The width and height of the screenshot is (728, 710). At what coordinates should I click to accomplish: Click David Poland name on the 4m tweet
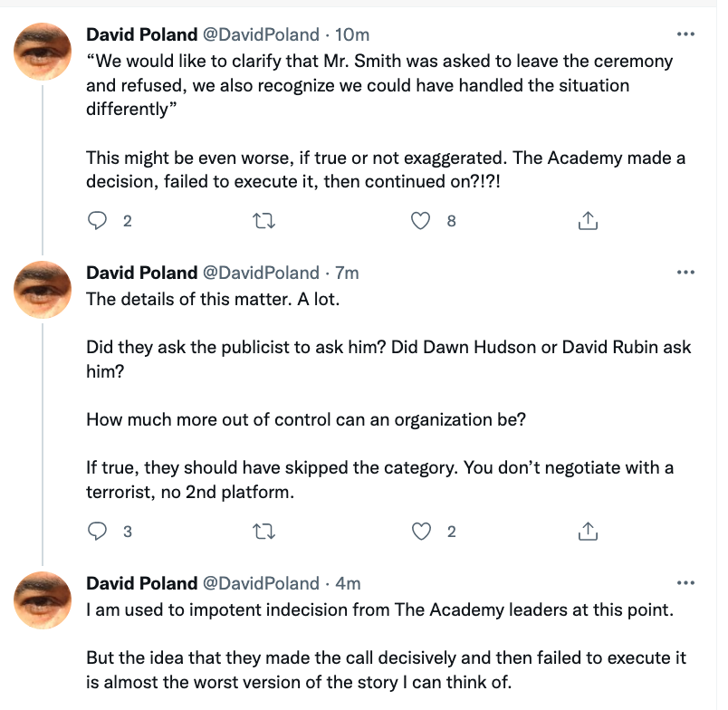[x=141, y=583]
